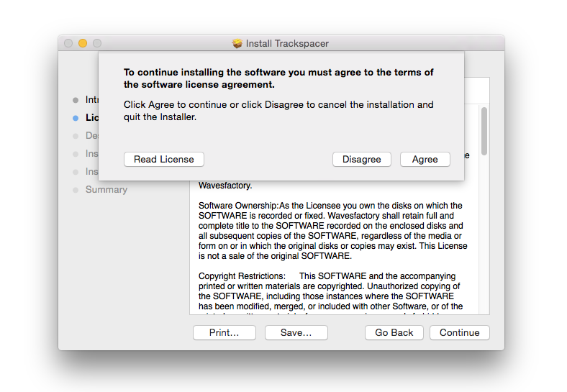Click Save... button

point(296,333)
